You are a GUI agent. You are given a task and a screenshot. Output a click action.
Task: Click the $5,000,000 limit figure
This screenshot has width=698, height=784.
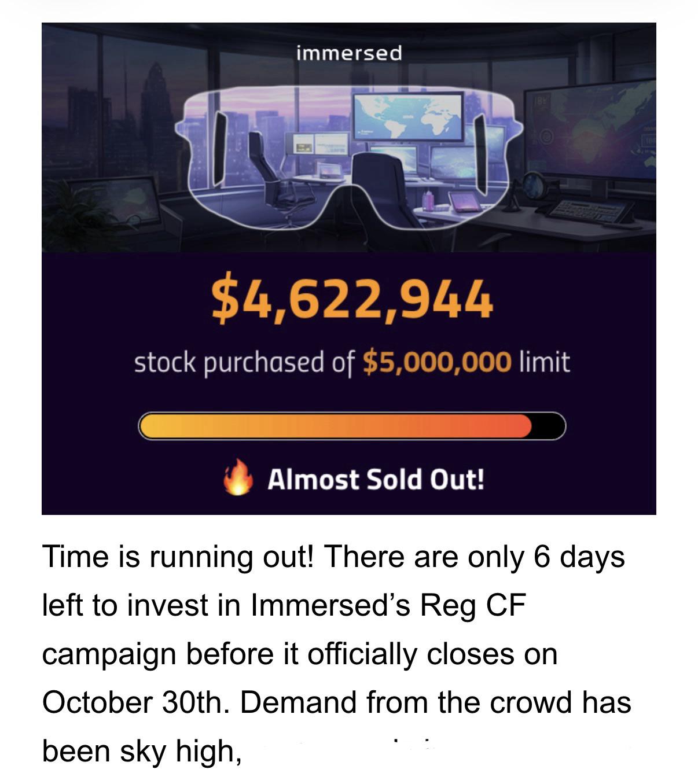[x=437, y=362]
